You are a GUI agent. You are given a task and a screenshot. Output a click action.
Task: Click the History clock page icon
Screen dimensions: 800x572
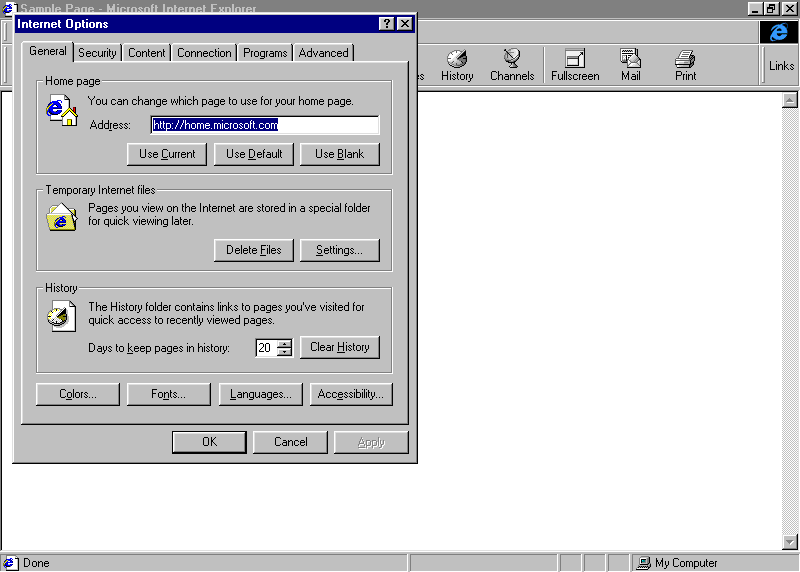[61, 316]
